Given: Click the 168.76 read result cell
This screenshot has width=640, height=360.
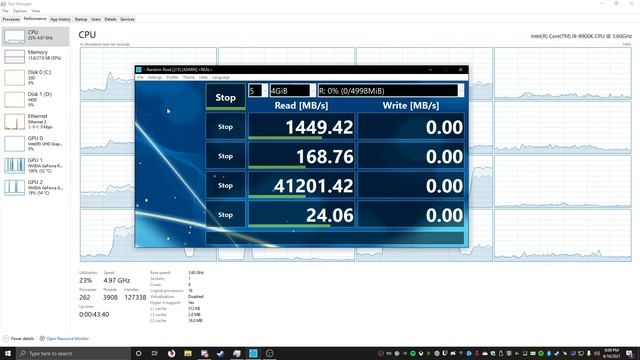Looking at the screenshot, I should (x=302, y=156).
